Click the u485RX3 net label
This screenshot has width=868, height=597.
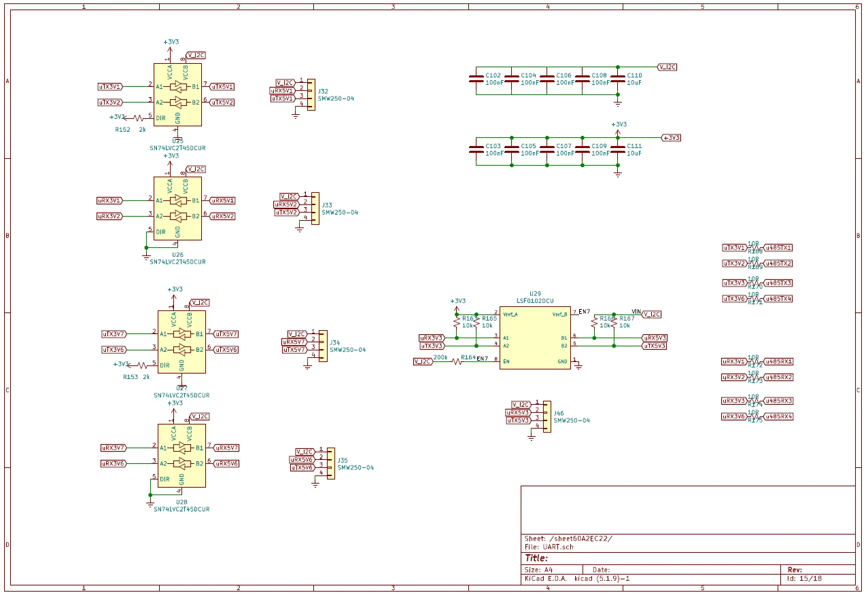tap(779, 401)
